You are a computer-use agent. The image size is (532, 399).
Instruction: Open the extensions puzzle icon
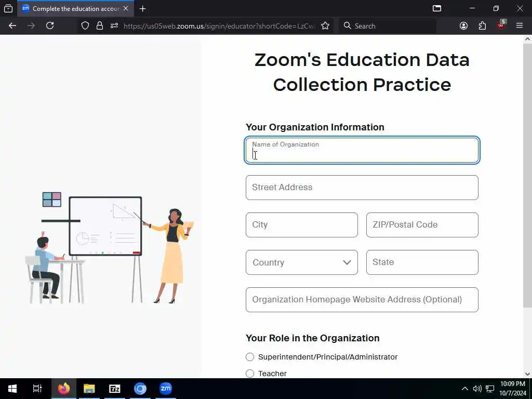click(482, 26)
